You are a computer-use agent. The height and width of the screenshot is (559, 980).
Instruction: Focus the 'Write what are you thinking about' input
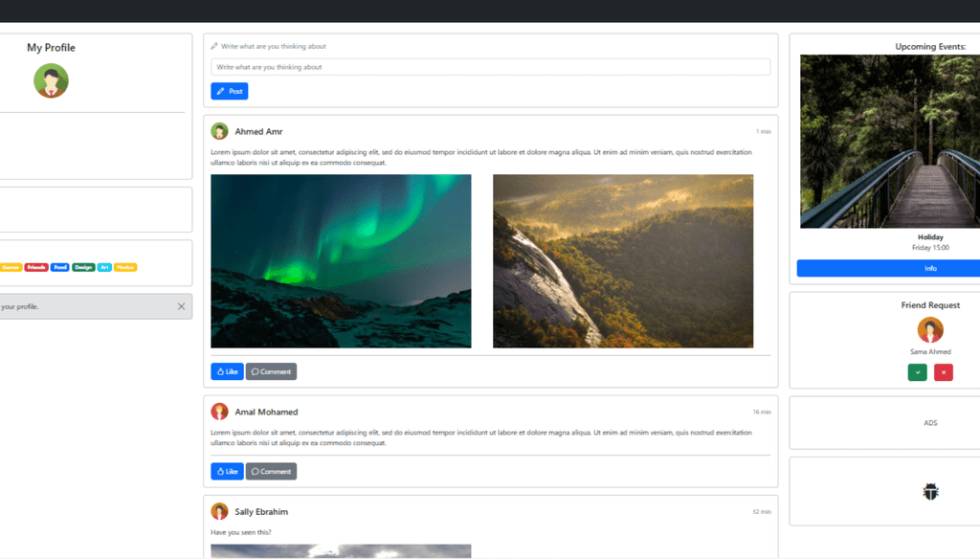491,67
